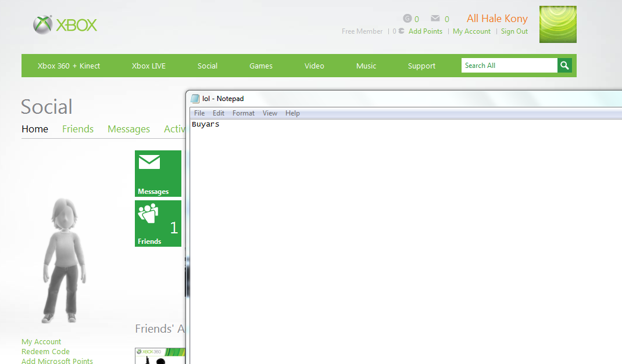Open Xbox 360 + Kinect nav item

69,66
